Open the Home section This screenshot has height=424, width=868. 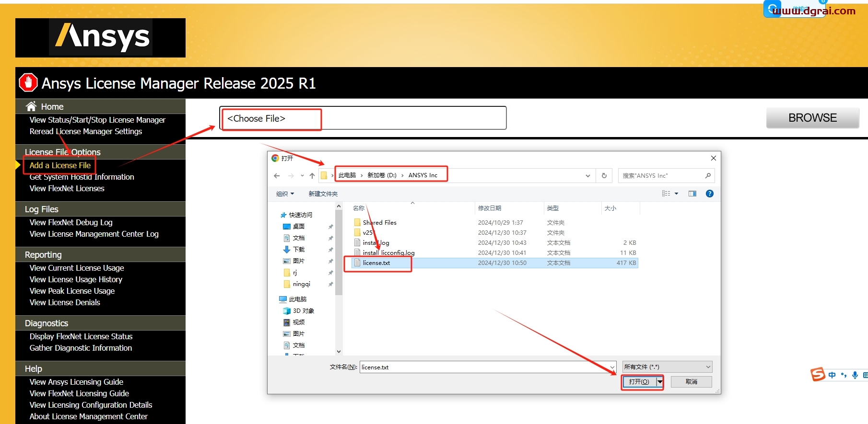coord(52,106)
